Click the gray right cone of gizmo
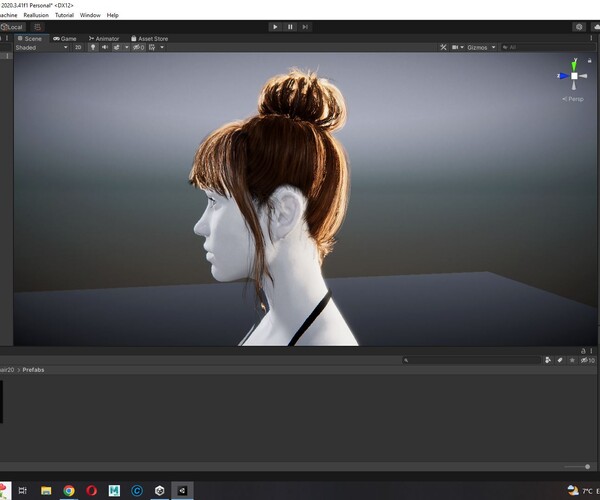 [583, 76]
